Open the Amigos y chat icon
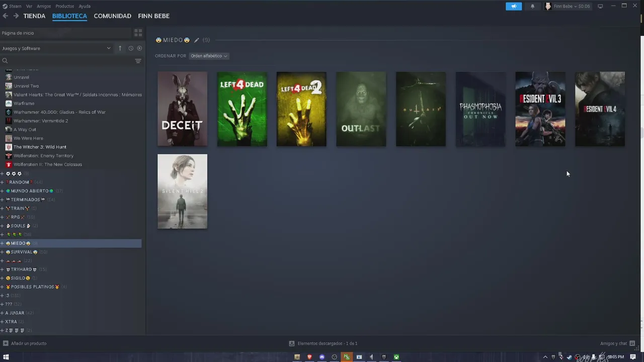Viewport: 644px width, 362px height. pyautogui.click(x=632, y=343)
